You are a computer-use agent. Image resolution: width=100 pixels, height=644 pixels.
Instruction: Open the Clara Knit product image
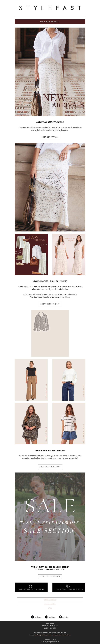[69, 380]
